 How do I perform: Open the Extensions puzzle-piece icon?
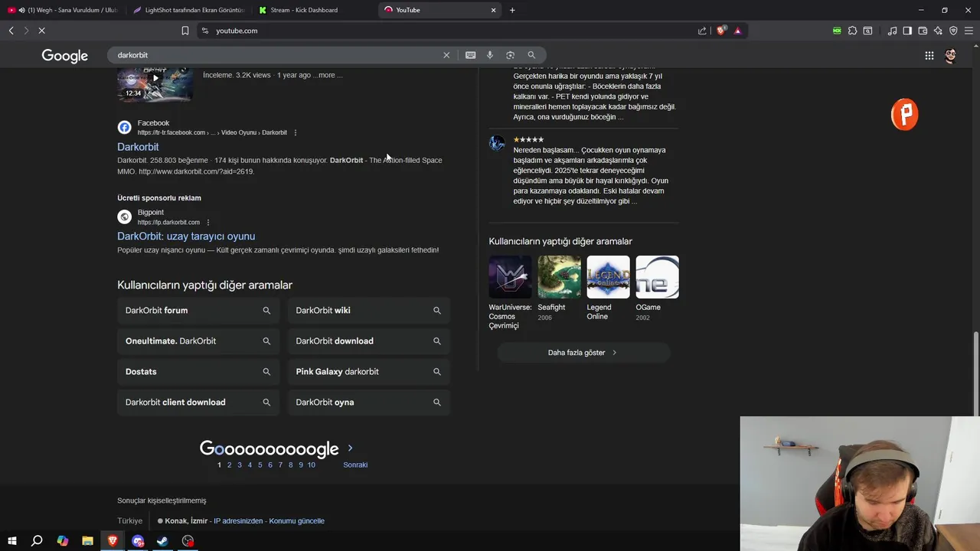tap(852, 31)
